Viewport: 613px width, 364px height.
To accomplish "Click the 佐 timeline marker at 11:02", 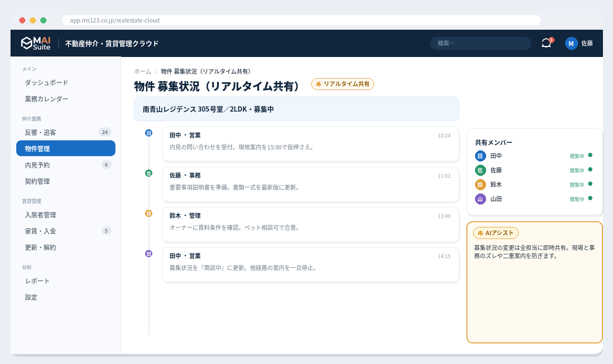I will pyautogui.click(x=149, y=173).
